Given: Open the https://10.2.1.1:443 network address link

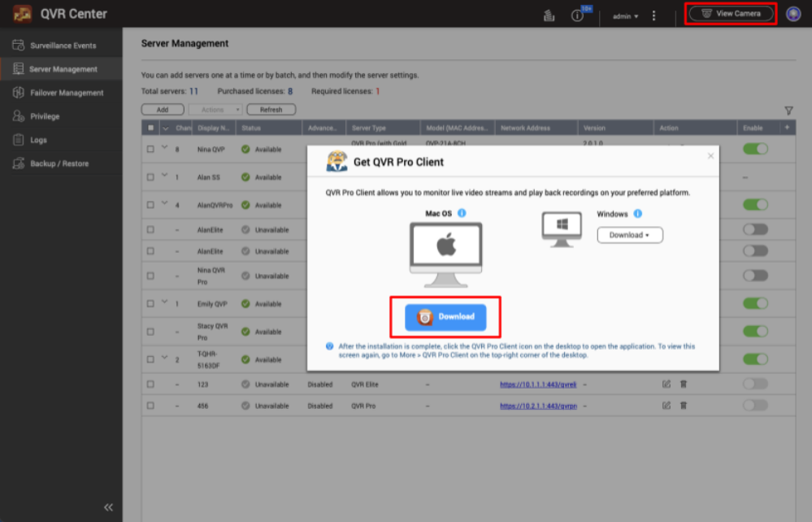Looking at the screenshot, I should click(x=538, y=406).
